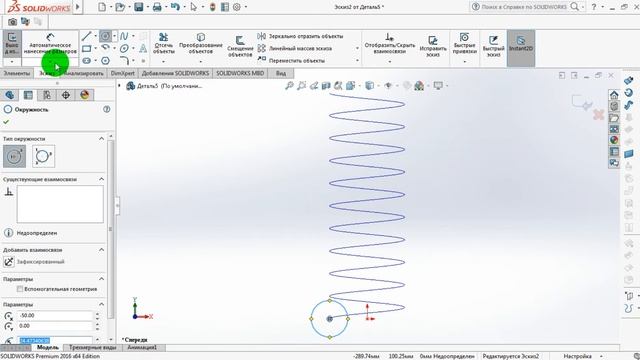This screenshot has height=360, width=640.
Task: Take screenshot with camera icon
Action: [x=12, y=22]
